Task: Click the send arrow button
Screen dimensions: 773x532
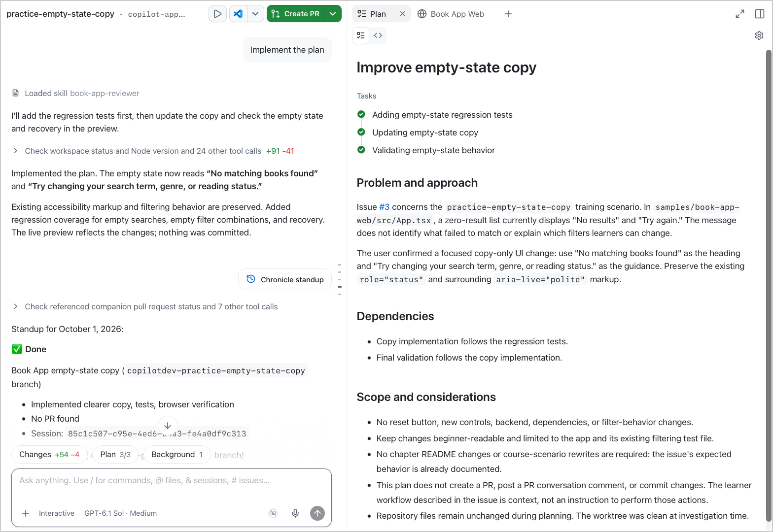Action: [x=317, y=513]
